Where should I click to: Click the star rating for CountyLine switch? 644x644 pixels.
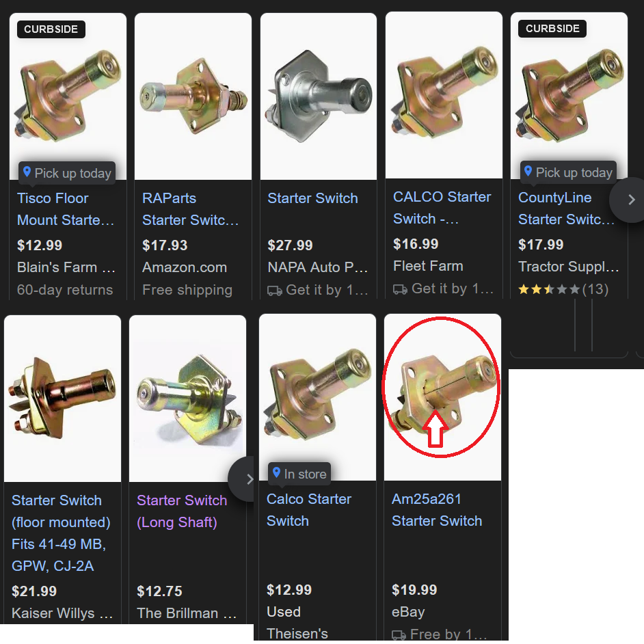[x=549, y=290]
